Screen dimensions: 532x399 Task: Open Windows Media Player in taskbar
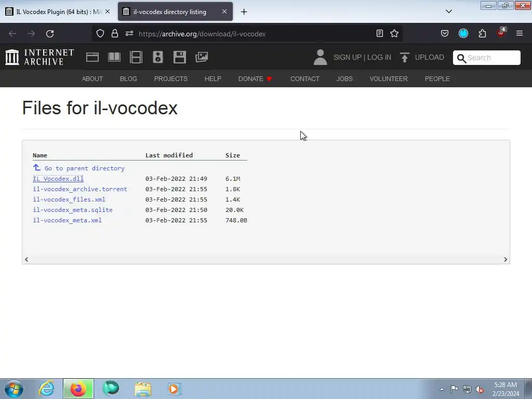point(175,389)
